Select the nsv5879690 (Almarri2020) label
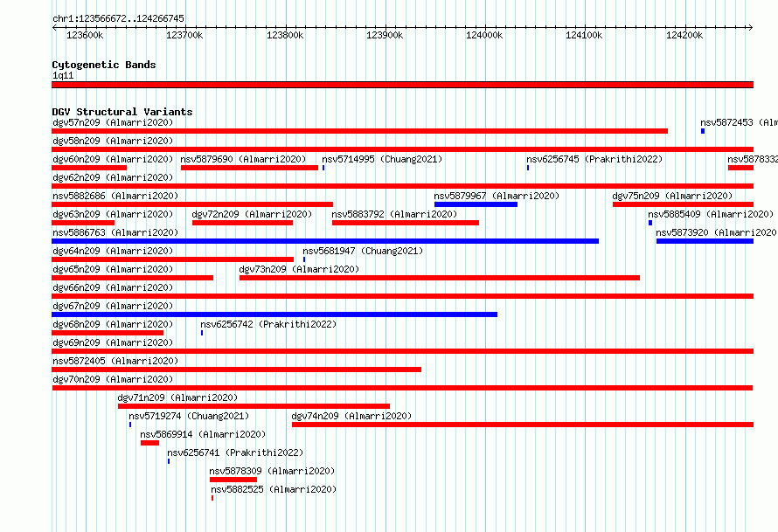 [x=243, y=159]
